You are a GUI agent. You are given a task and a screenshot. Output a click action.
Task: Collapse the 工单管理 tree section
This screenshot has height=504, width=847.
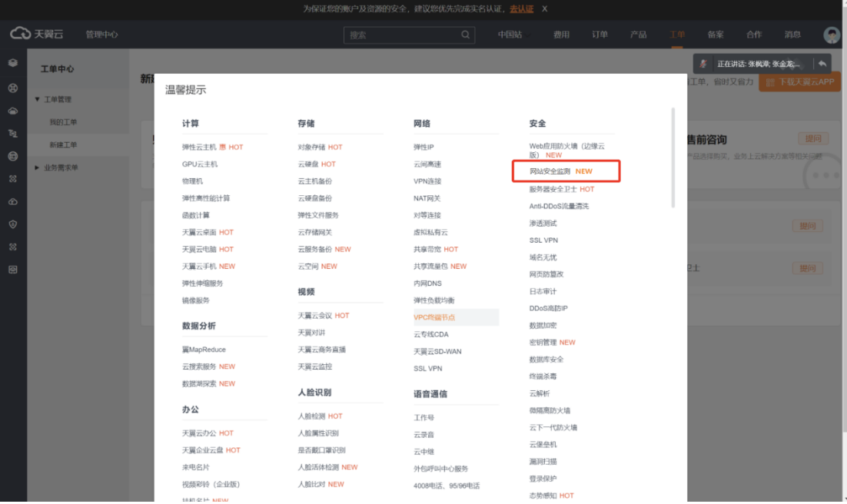coord(38,99)
